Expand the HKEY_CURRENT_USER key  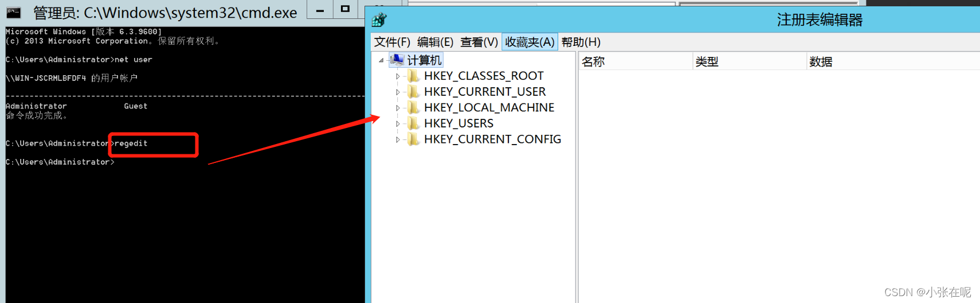point(398,92)
